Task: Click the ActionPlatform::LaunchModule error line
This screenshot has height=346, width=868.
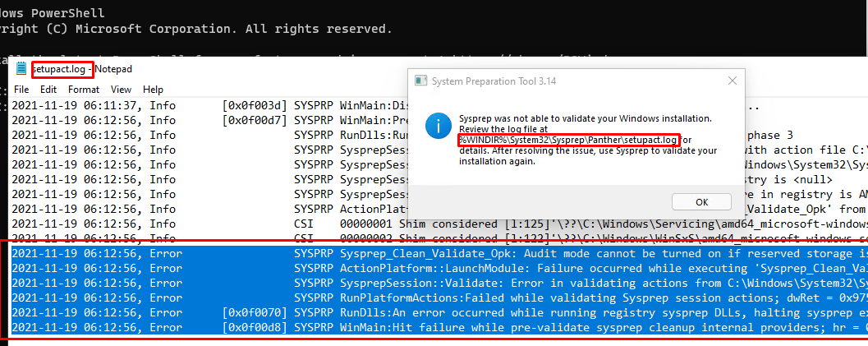Action: 439,268
